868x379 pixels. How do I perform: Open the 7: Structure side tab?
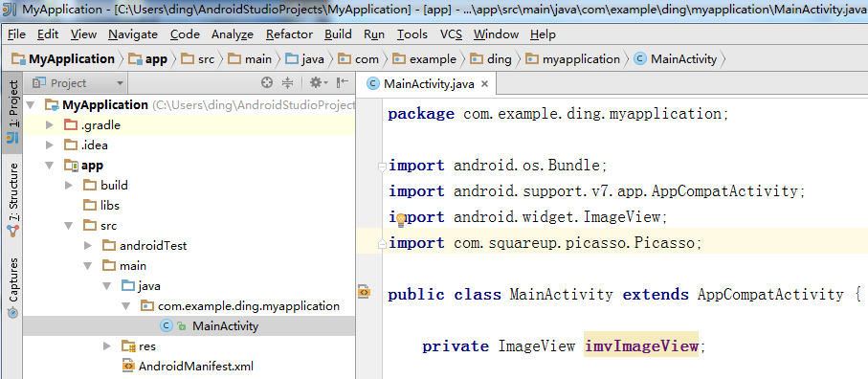(12, 201)
